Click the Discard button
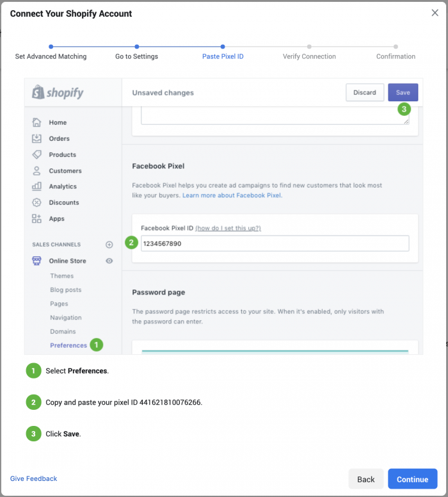 tap(365, 92)
